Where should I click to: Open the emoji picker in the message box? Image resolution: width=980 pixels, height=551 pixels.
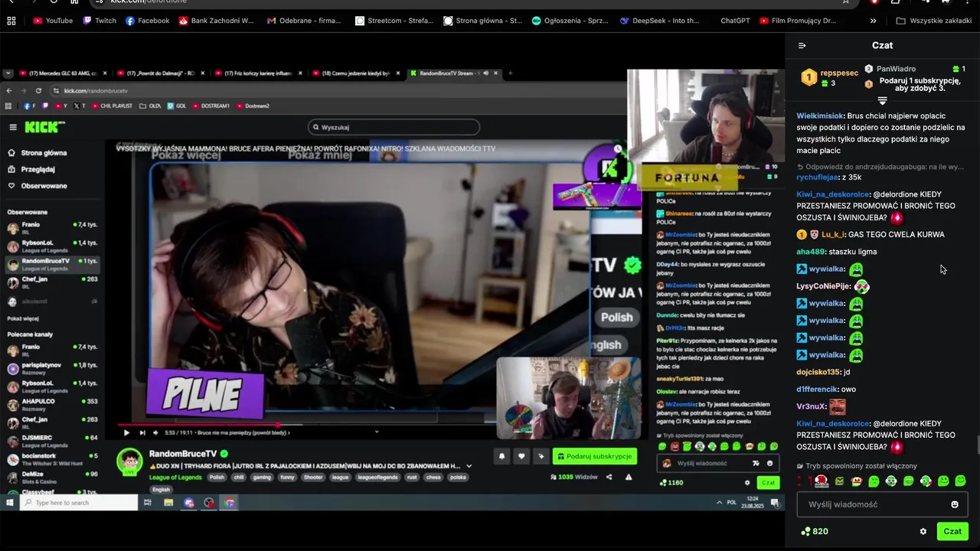[955, 504]
